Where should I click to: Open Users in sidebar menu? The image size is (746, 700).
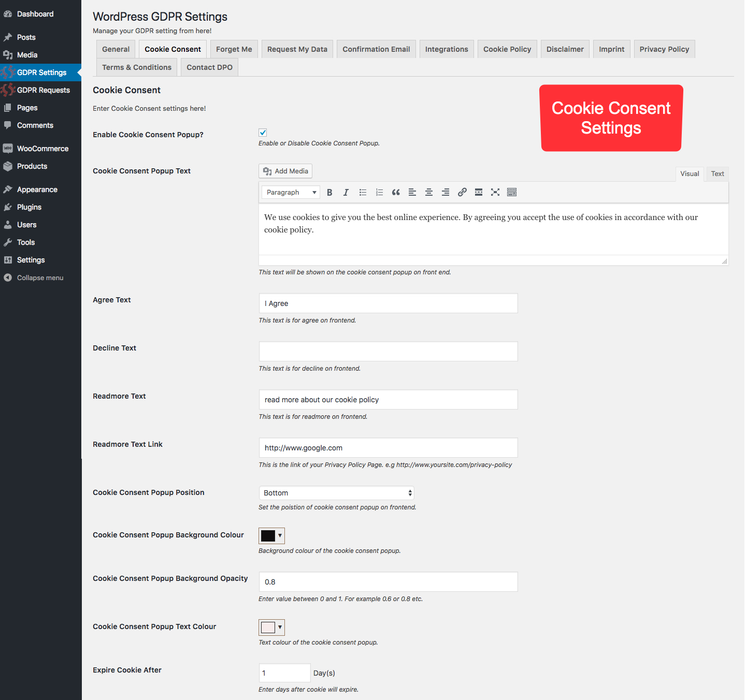click(x=40, y=225)
